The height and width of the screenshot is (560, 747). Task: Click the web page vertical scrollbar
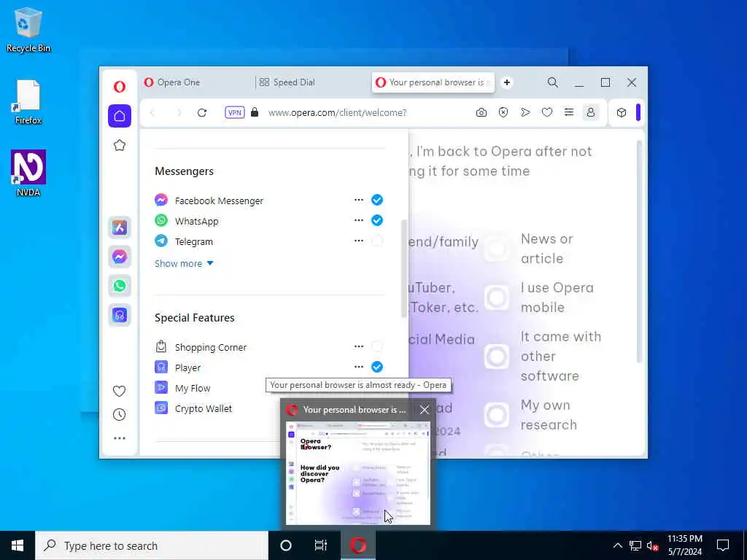[x=639, y=252]
